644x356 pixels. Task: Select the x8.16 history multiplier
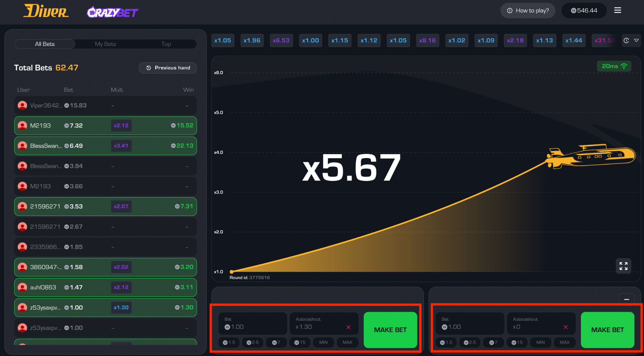pyautogui.click(x=427, y=41)
